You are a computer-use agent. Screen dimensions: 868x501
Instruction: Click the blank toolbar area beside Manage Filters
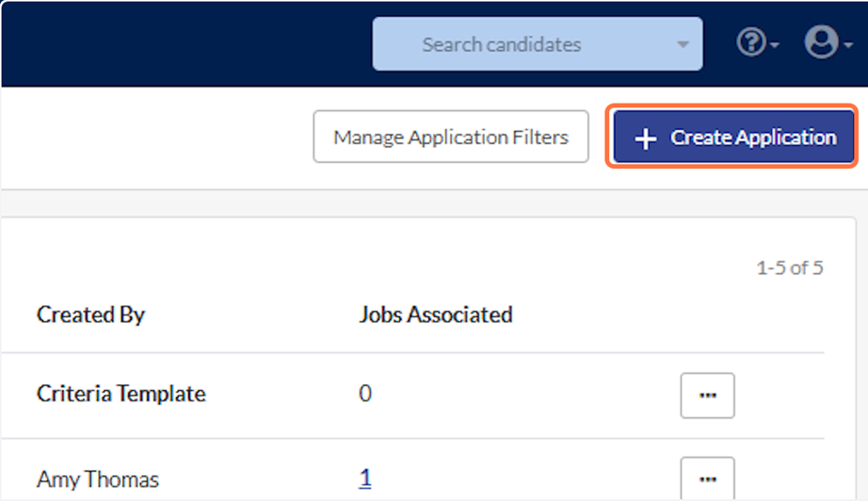point(151,137)
